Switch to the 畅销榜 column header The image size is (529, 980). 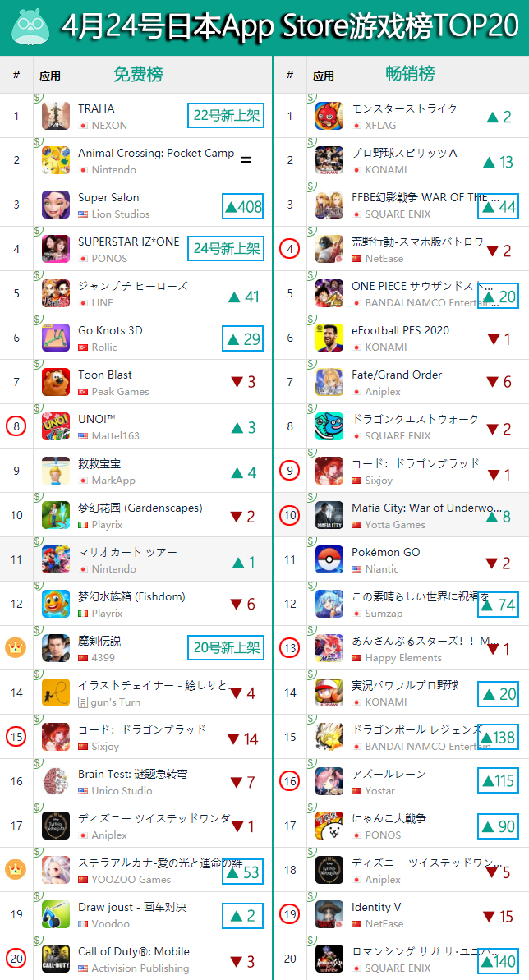click(x=410, y=75)
